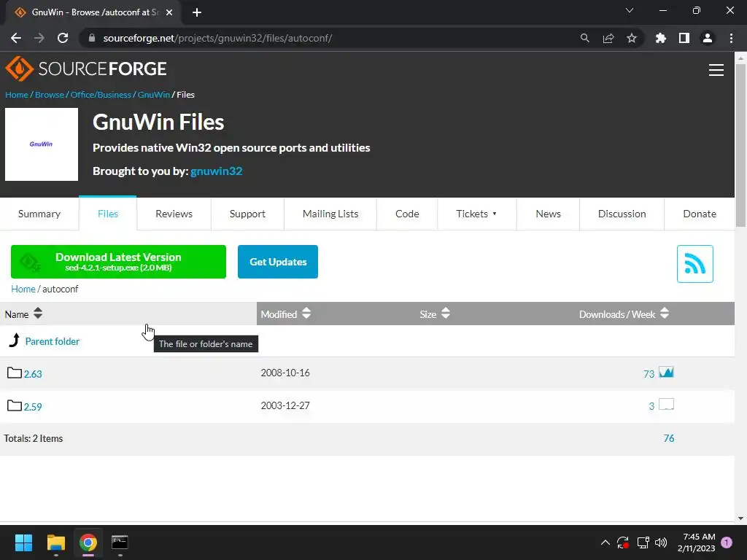Go back with browser back arrow

16,38
